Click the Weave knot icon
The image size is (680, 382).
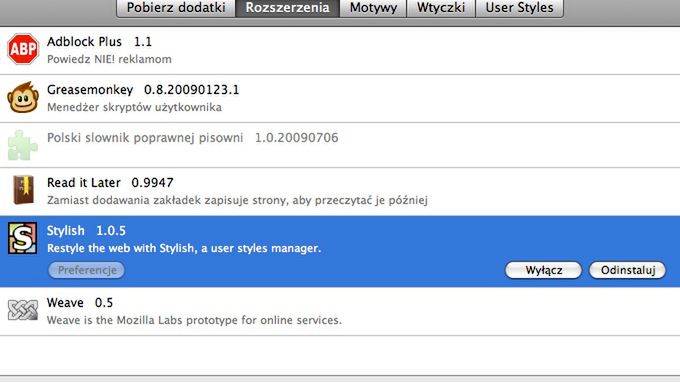point(23,310)
